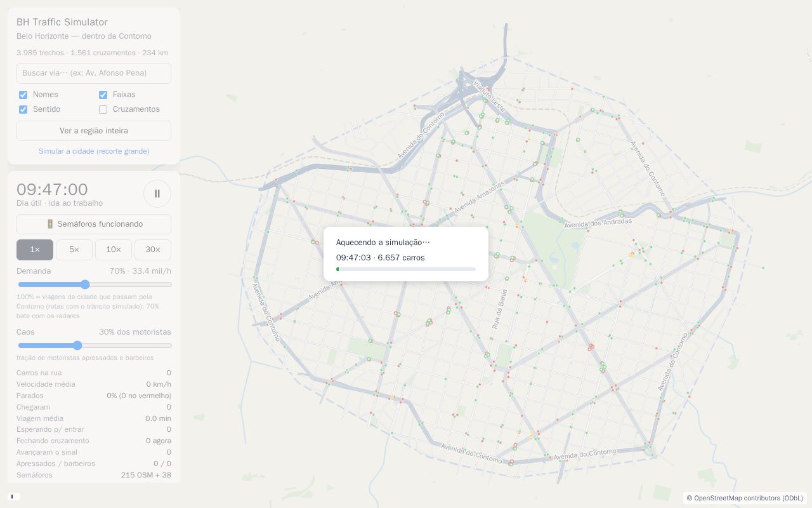Click the Caos slider handle

77,345
